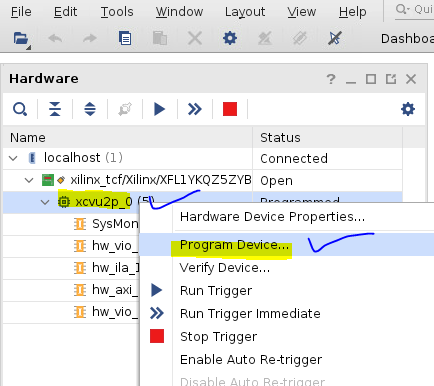Expand all in Hardware panel
This screenshot has height=386, width=434.
pyautogui.click(x=90, y=109)
